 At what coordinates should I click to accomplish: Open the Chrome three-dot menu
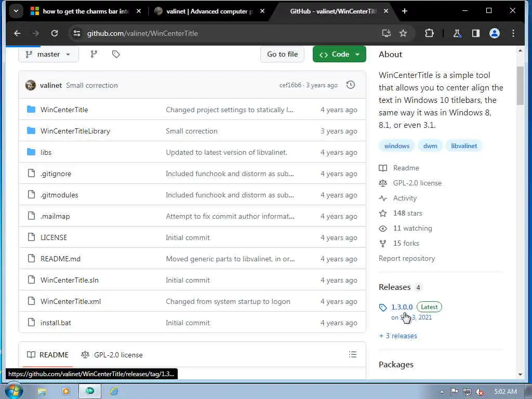pos(513,33)
